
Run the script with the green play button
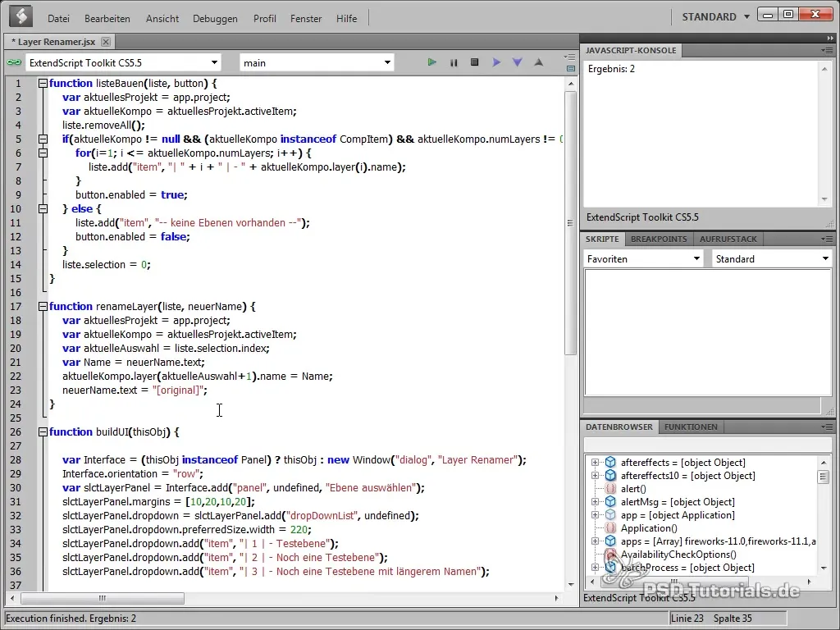point(431,62)
